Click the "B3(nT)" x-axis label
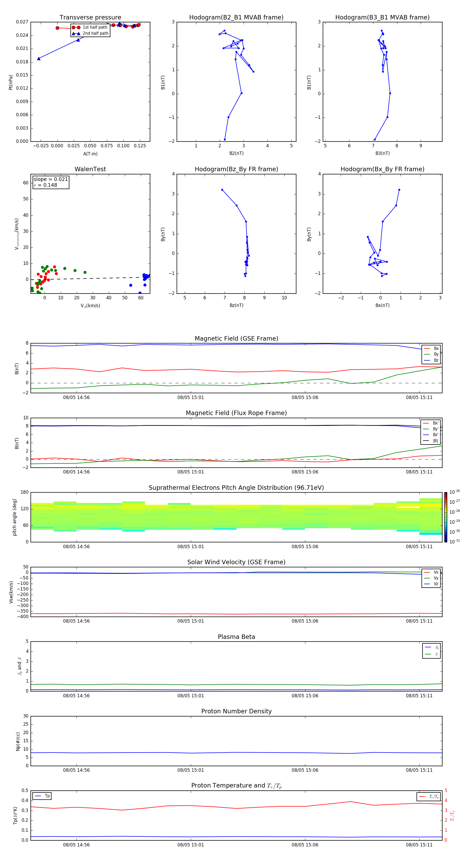 [382, 153]
